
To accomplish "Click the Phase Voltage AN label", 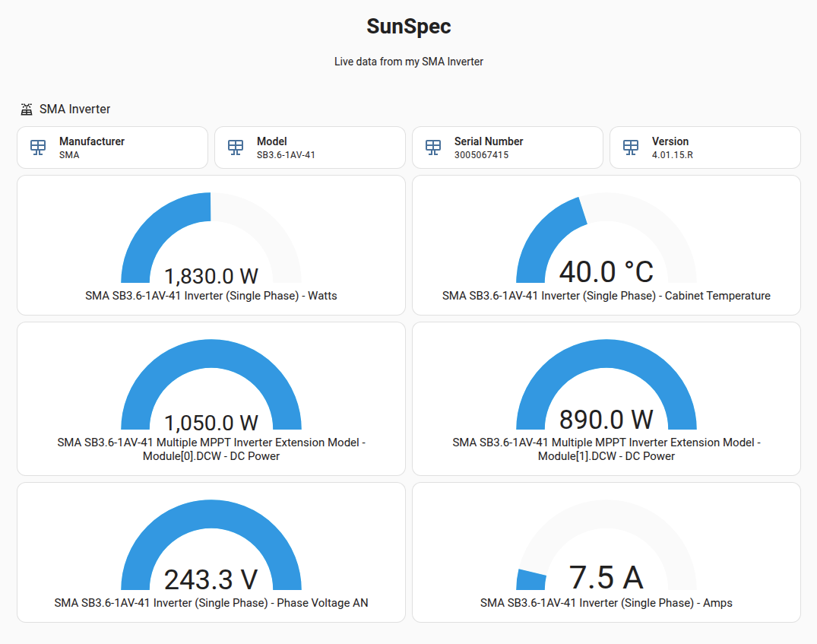I will coord(211,603).
